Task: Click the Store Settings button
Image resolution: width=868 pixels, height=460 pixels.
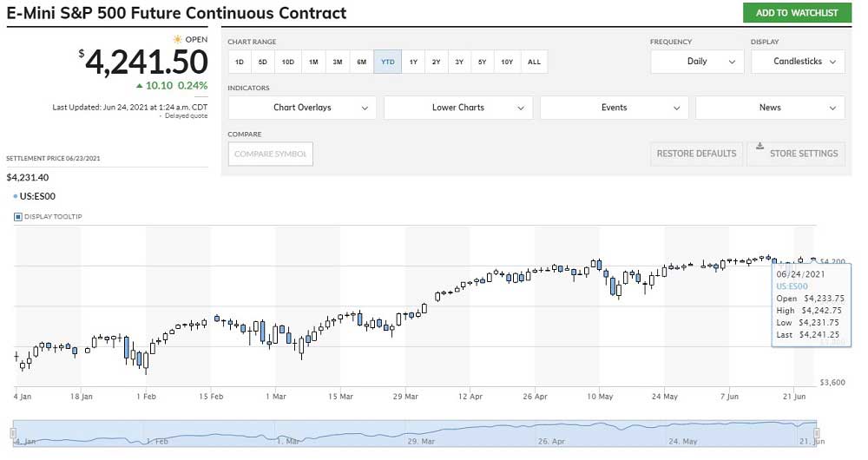Action: coord(797,154)
